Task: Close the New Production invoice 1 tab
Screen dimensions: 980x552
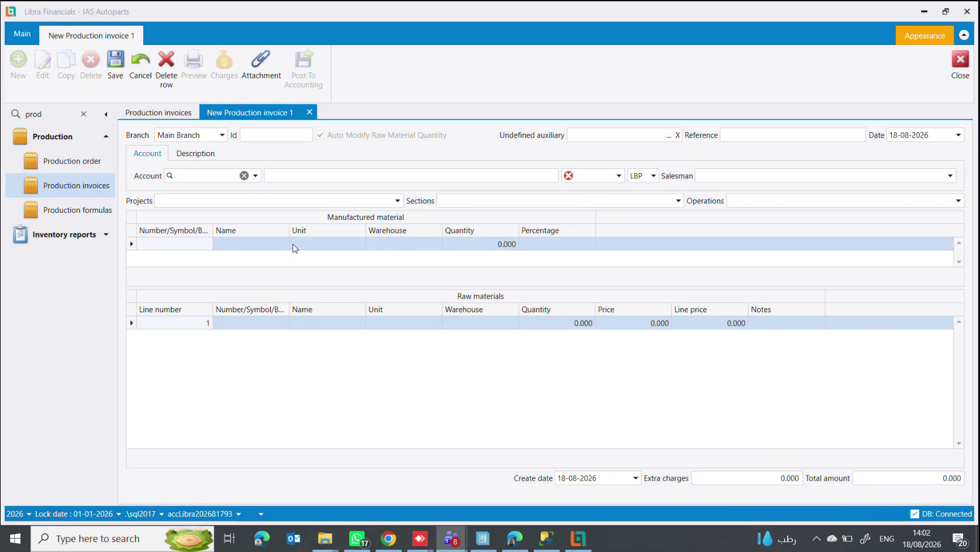Action: click(309, 112)
